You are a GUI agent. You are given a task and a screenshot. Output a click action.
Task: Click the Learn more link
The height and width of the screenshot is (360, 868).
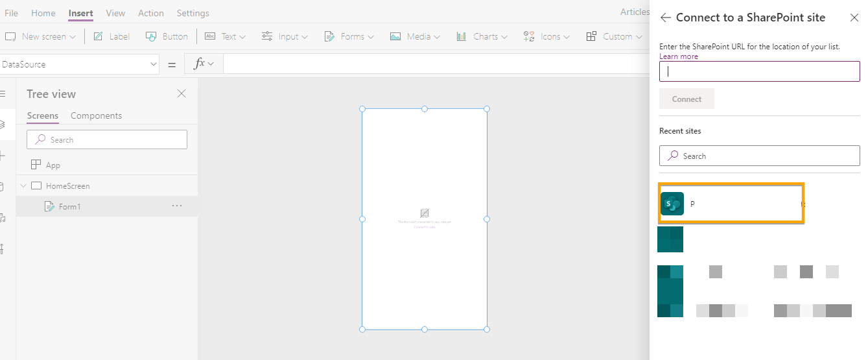coord(679,56)
